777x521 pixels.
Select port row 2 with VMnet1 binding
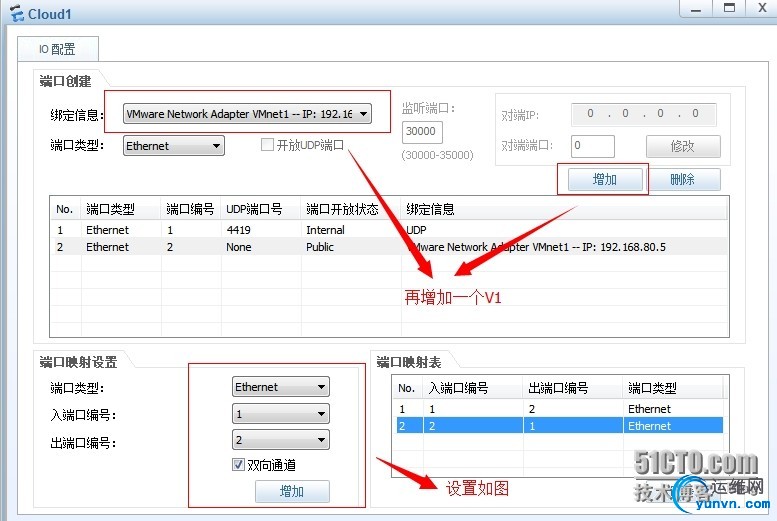point(389,247)
